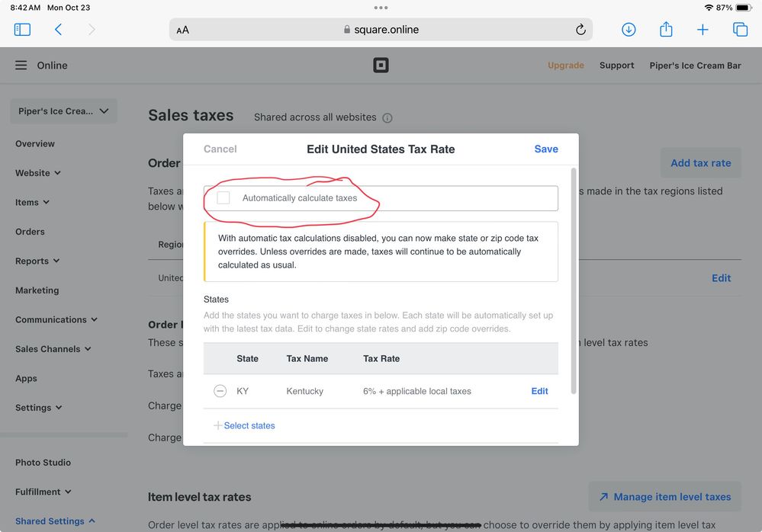Tap the square.online address bar
Image resolution: width=762 pixels, height=532 pixels.
point(380,30)
